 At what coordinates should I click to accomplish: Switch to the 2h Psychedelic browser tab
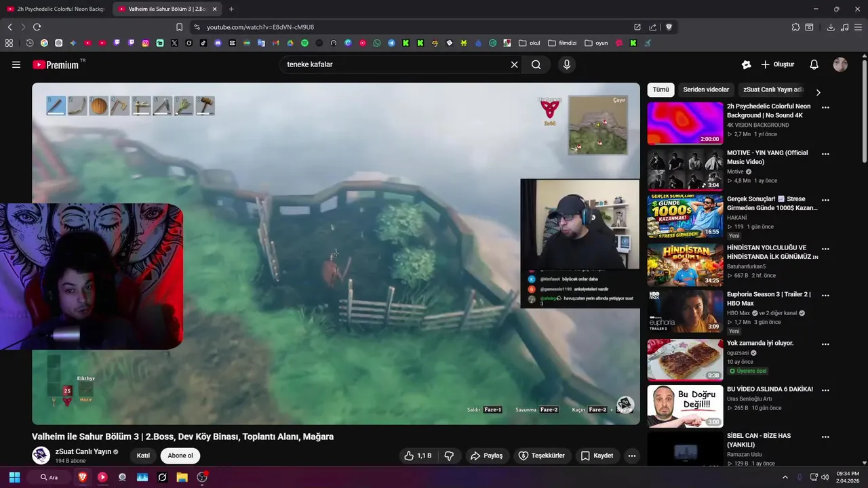click(56, 9)
